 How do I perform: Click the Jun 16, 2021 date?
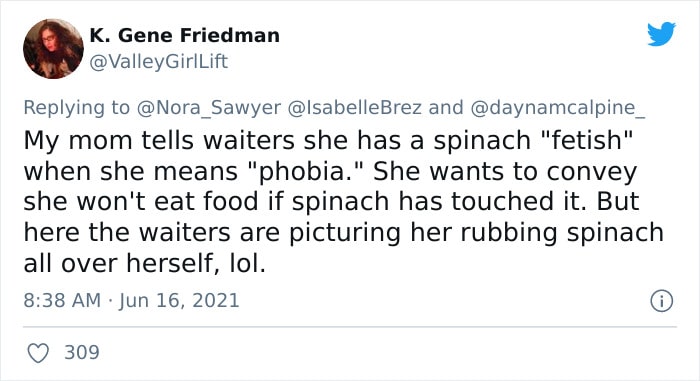pyautogui.click(x=179, y=300)
